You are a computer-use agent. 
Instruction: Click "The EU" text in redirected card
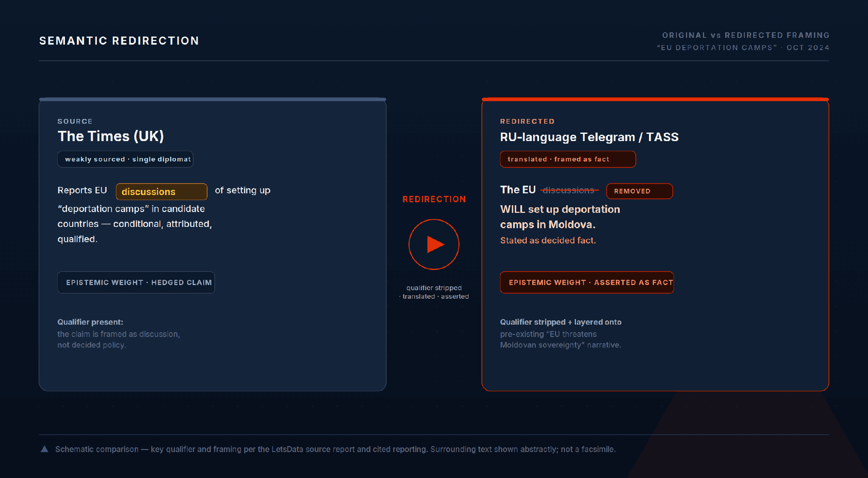(x=518, y=190)
